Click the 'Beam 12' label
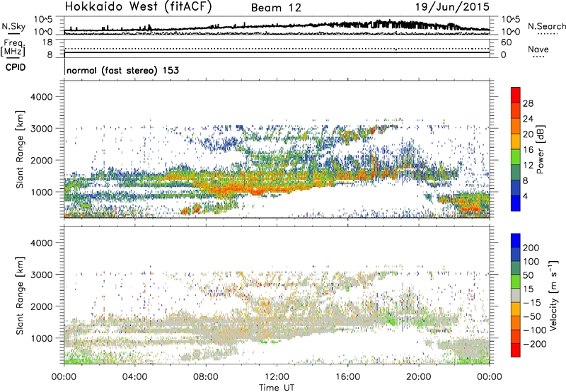566x392 pixels. click(x=276, y=8)
